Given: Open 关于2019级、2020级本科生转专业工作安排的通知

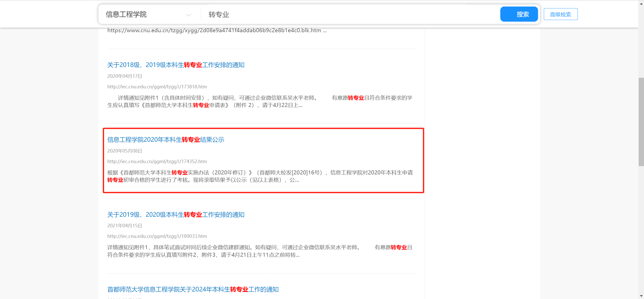Looking at the screenshot, I should tap(176, 215).
